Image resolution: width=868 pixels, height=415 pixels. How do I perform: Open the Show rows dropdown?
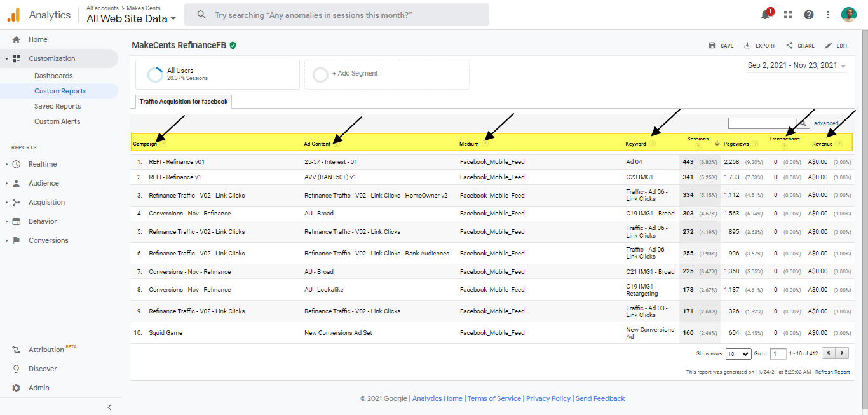tap(738, 353)
